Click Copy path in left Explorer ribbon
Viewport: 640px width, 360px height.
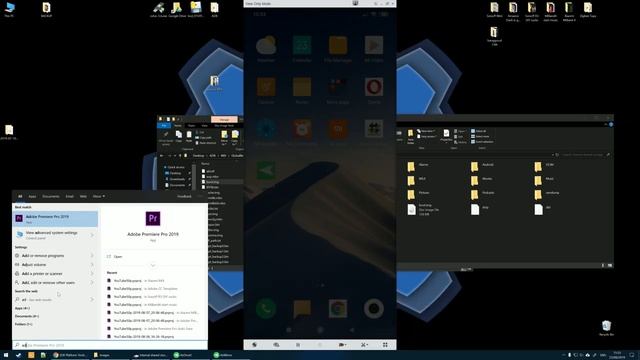click(203, 138)
